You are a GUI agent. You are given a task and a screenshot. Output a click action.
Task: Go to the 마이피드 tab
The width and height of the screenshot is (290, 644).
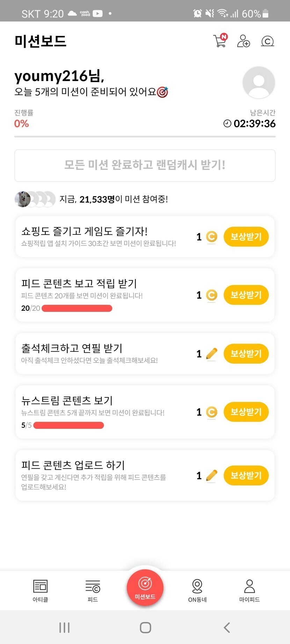[249, 591]
